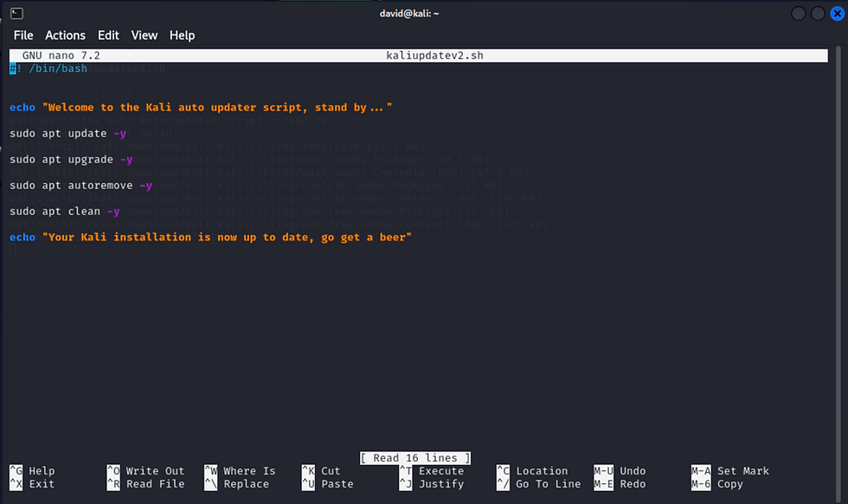
Task: Click the minimize window circle button
Action: point(798,14)
